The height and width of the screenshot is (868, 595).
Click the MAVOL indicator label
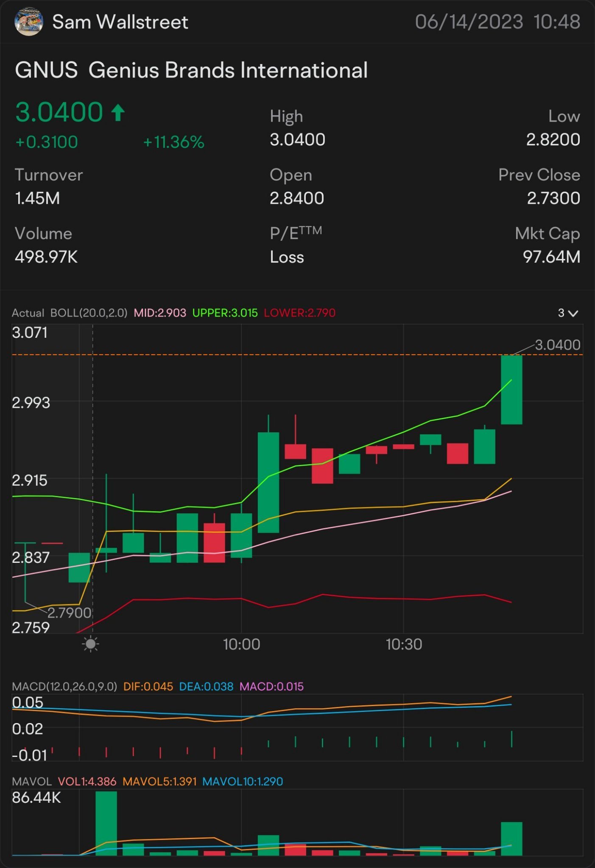32,782
